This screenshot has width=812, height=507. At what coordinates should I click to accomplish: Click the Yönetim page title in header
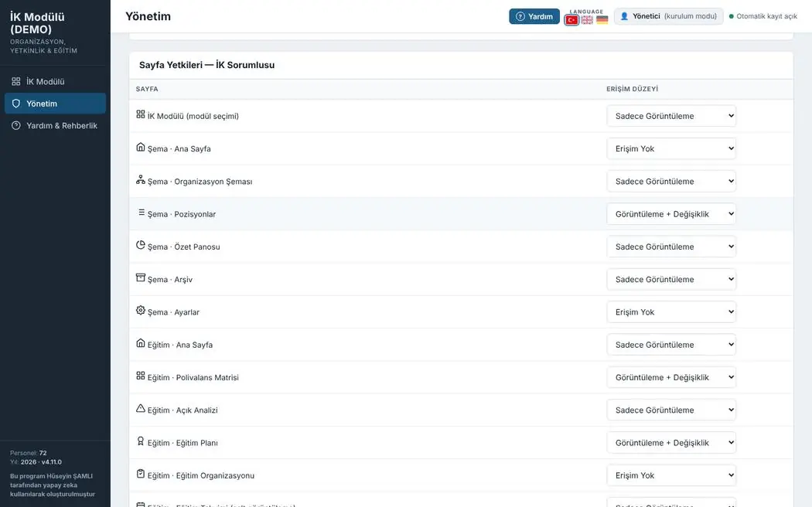pyautogui.click(x=148, y=16)
